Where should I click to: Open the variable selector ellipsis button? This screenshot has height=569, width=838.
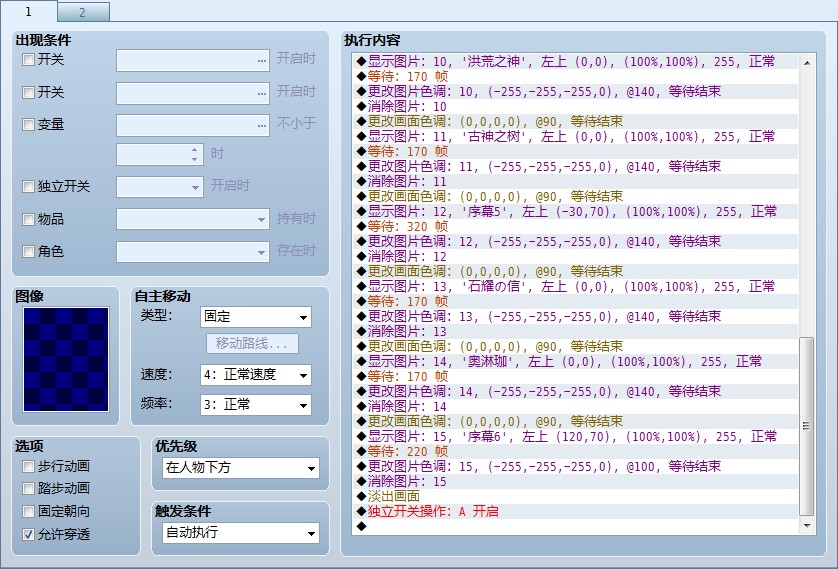click(x=261, y=126)
